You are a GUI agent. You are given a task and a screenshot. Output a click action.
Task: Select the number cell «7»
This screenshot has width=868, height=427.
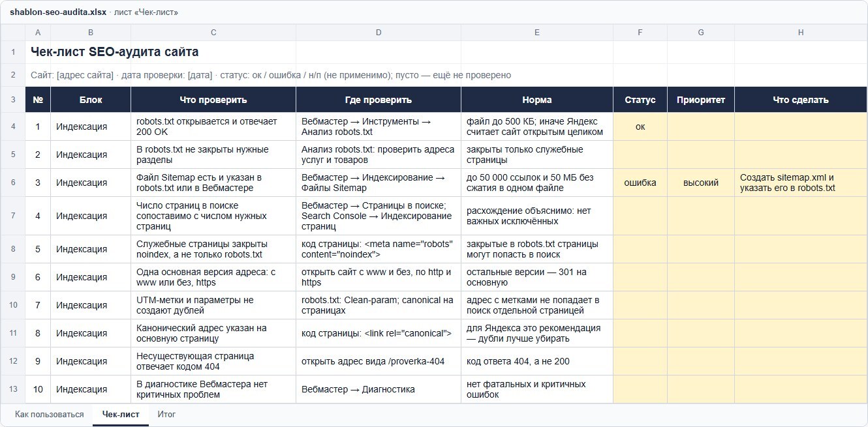(x=38, y=305)
